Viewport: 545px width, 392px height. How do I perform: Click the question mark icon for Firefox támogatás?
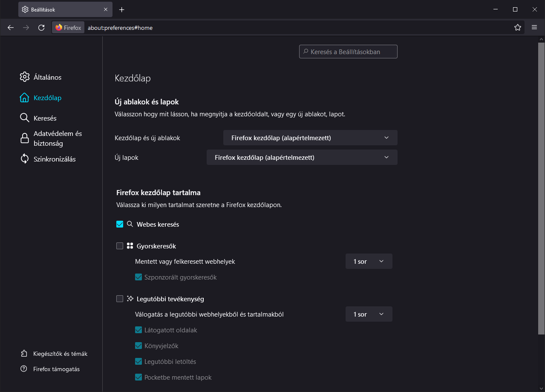tap(24, 369)
